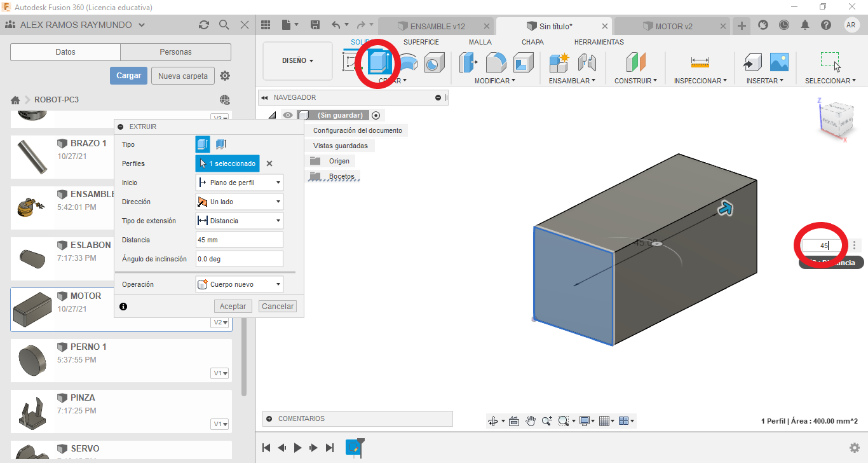Switch to the MOTOR v2 document tab

(x=672, y=27)
